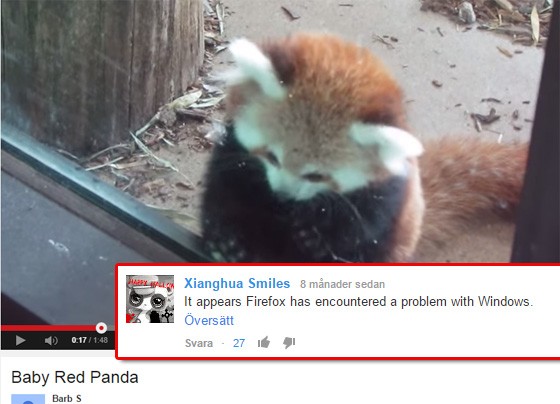
Task: Translate the comment using Översätt
Action: [x=209, y=320]
